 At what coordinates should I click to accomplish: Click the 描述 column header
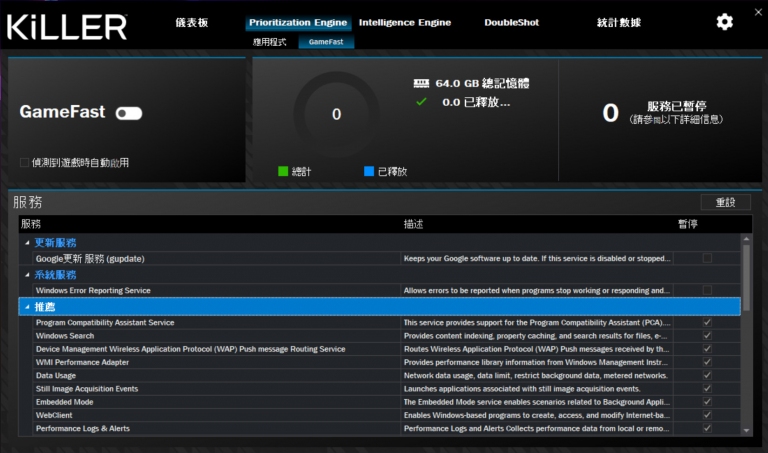(413, 224)
